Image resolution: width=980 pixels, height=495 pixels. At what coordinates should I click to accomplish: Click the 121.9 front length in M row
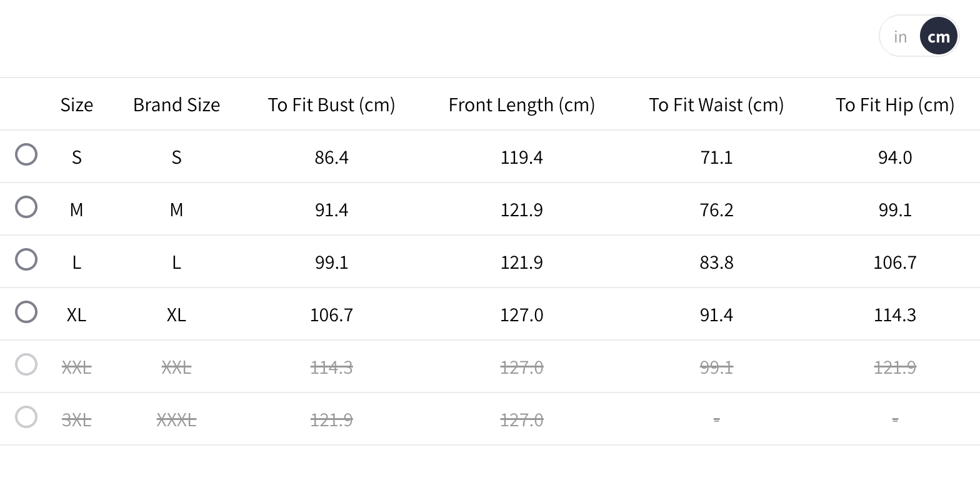[x=521, y=209]
